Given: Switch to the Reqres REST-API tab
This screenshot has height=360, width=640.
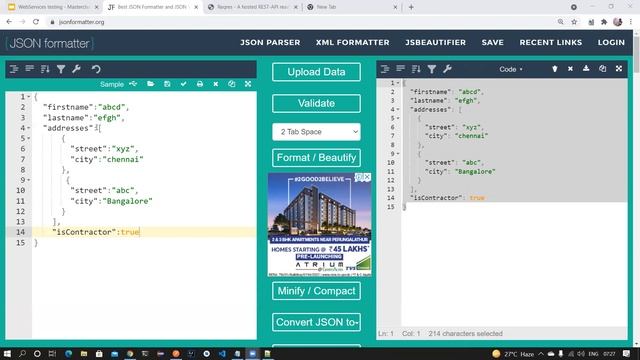Looking at the screenshot, I should [252, 7].
